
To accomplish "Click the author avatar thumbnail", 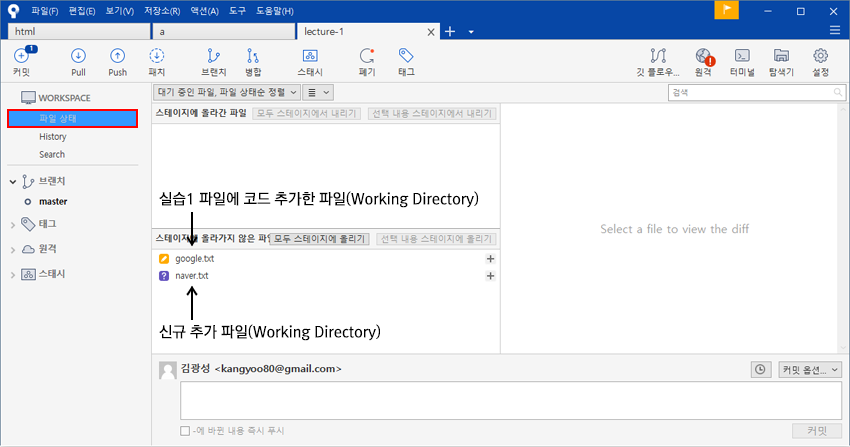I will pyautogui.click(x=168, y=371).
